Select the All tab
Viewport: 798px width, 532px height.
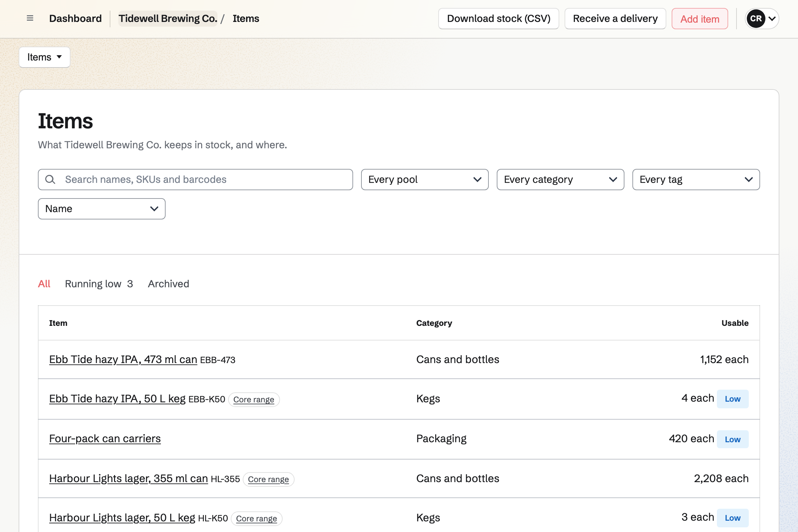(44, 284)
